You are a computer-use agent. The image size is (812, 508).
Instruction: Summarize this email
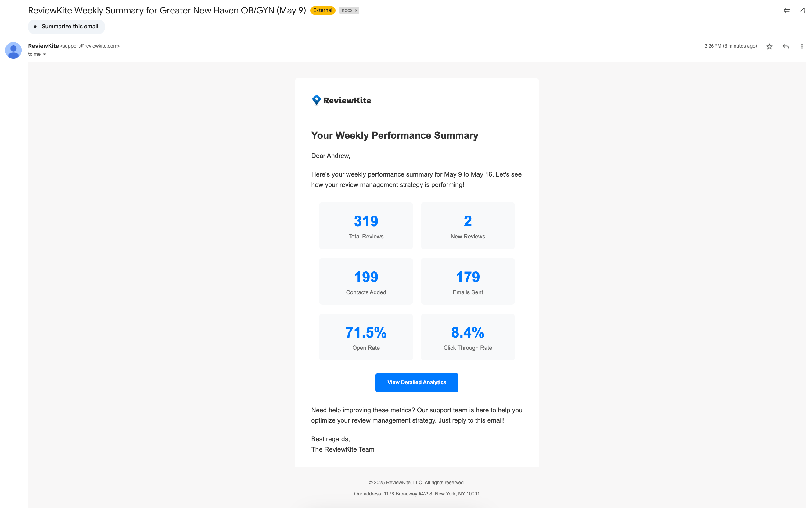click(66, 27)
